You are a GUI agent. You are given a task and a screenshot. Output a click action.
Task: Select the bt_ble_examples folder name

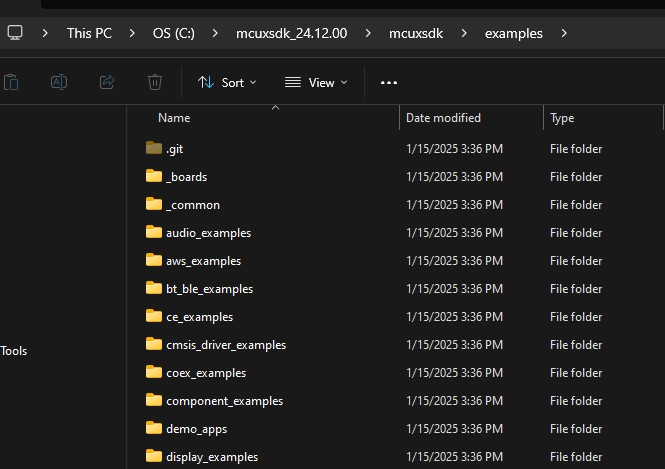[210, 289]
